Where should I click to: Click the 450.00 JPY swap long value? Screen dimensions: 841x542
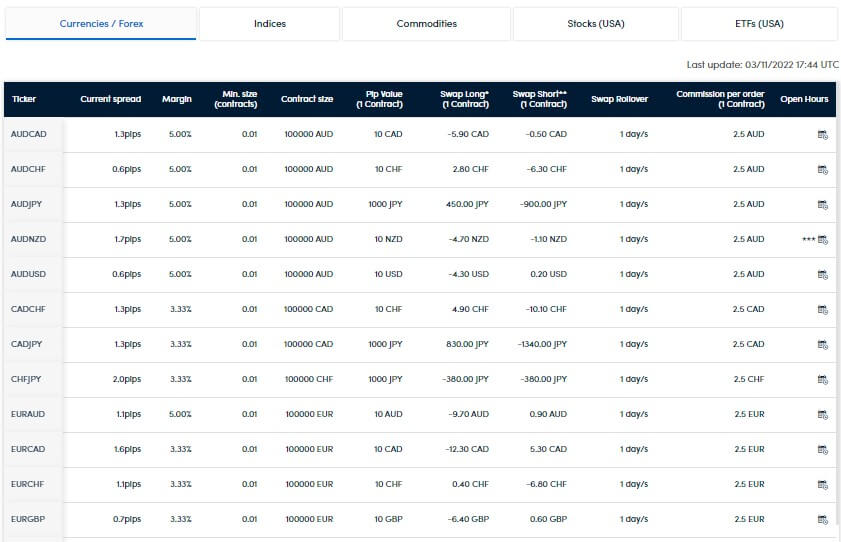point(467,204)
